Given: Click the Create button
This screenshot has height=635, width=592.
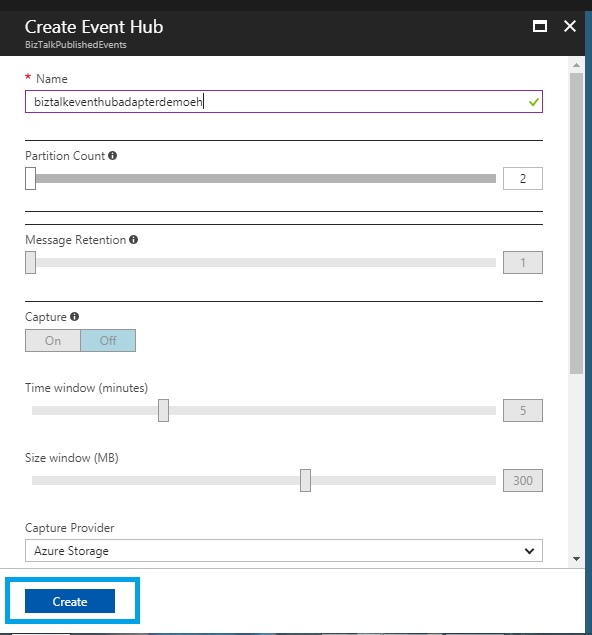Looking at the screenshot, I should [70, 601].
